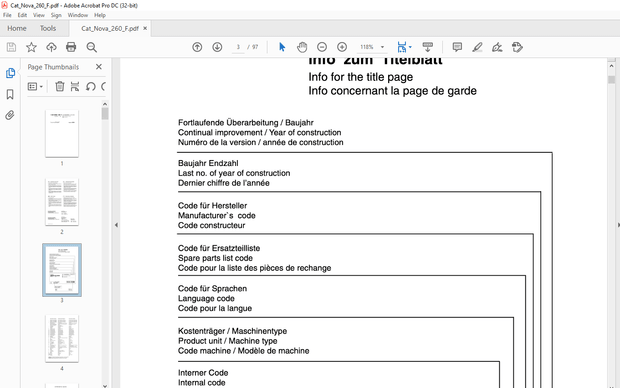Print the document with the printer icon

click(71, 47)
